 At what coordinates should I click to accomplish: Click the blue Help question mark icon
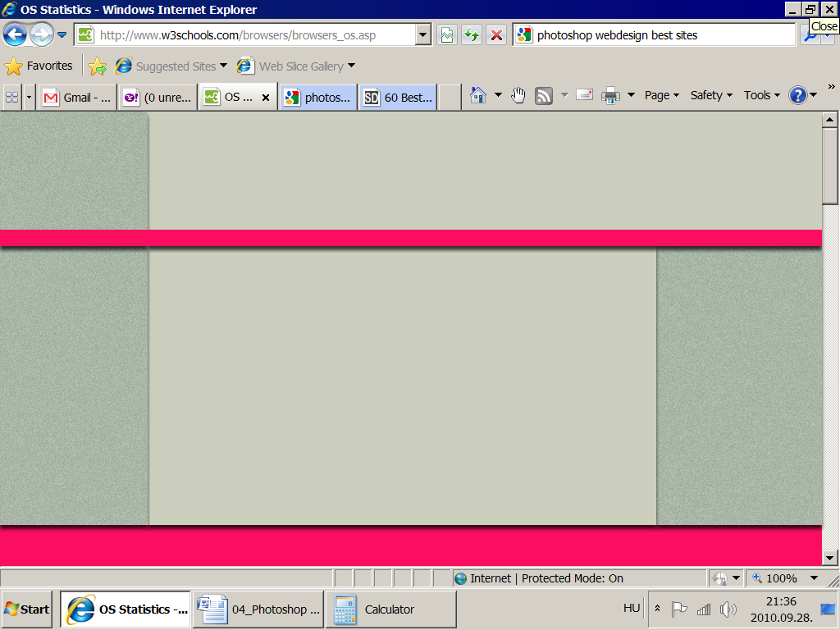[x=797, y=95]
